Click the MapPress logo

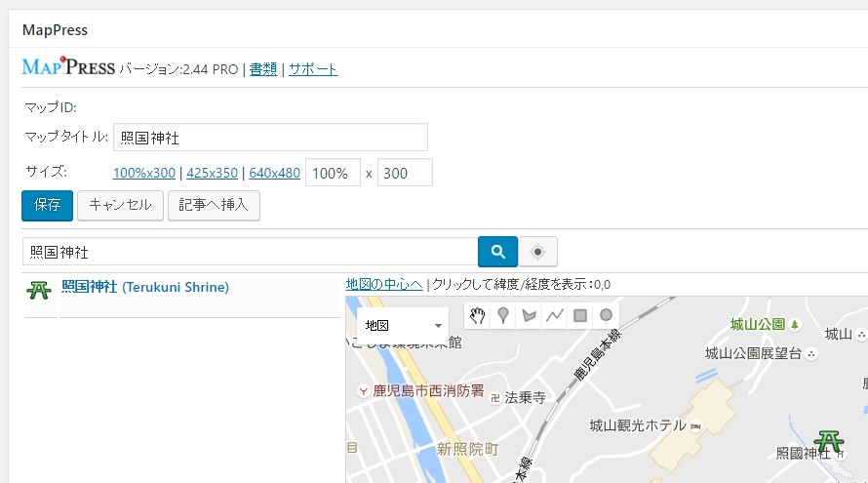[x=68, y=67]
